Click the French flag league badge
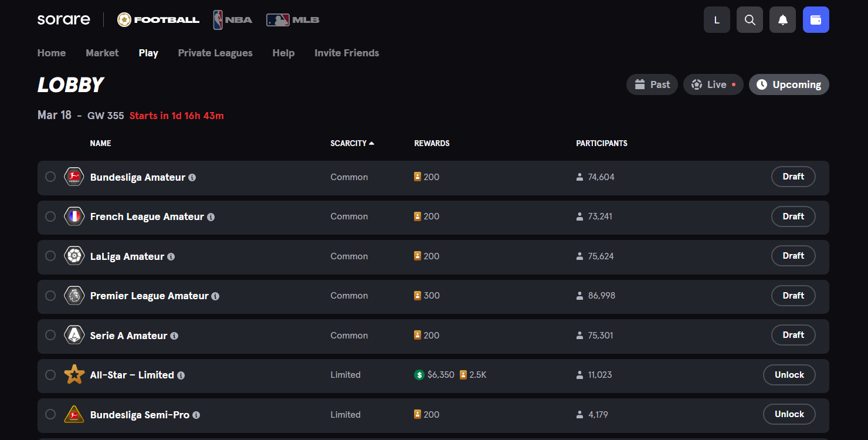The image size is (868, 440). [x=74, y=216]
